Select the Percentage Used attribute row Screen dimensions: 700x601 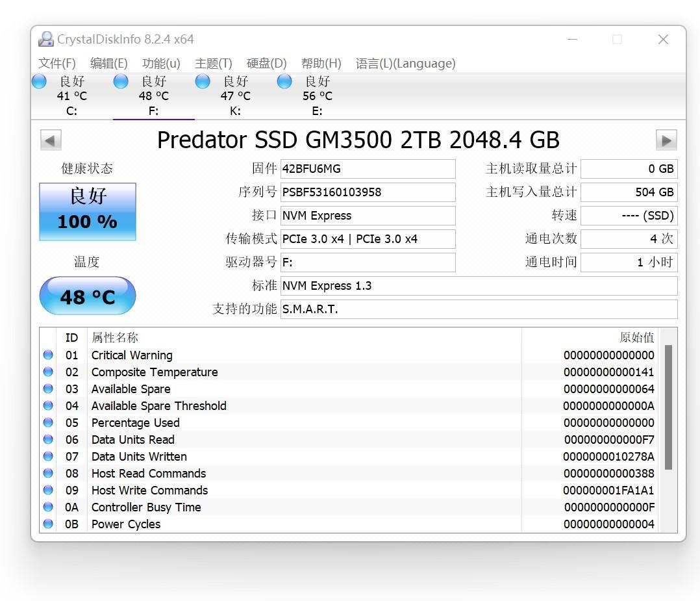[x=348, y=423]
